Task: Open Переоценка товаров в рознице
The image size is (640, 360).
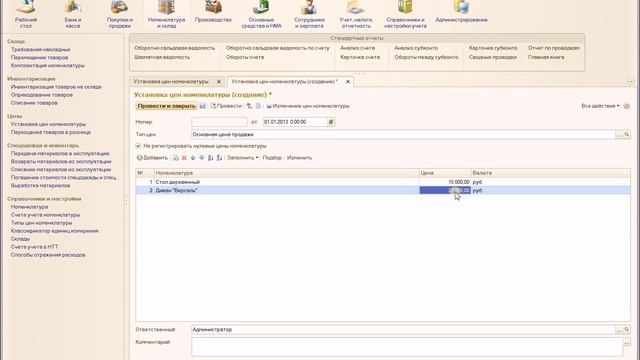Action: pos(51,132)
